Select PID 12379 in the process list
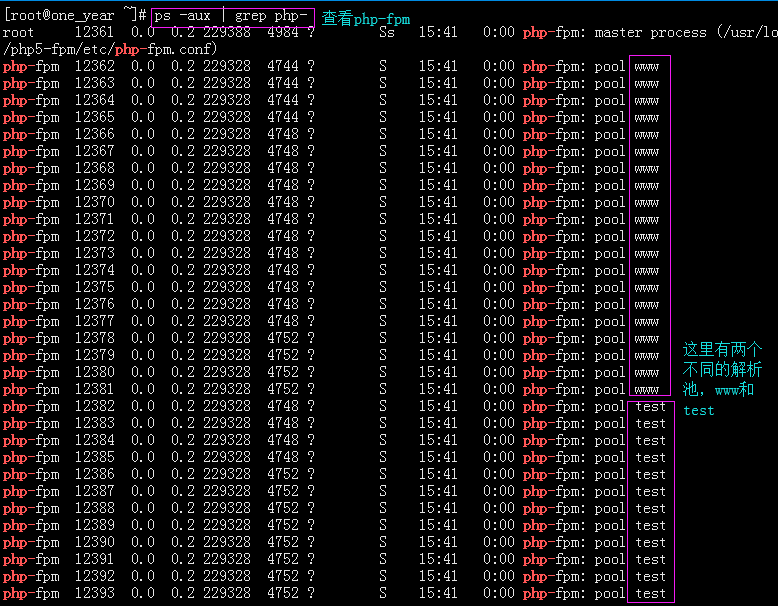The height and width of the screenshot is (606, 778). (94, 355)
